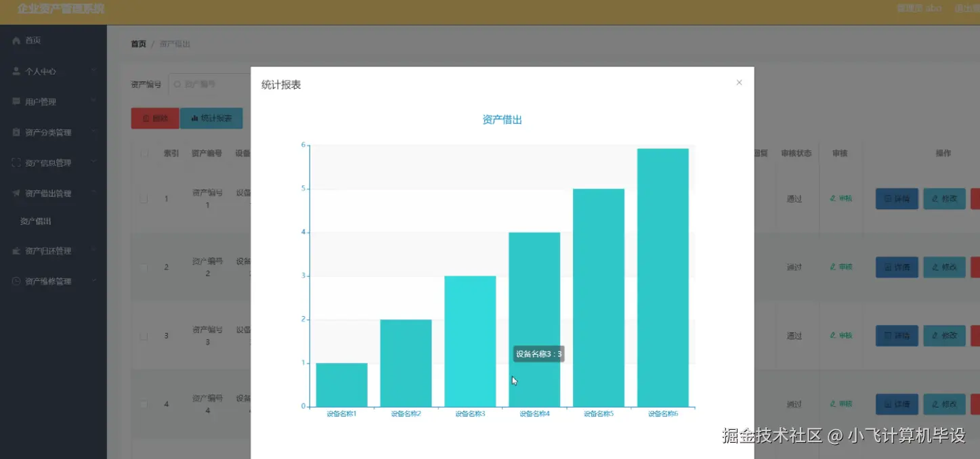Viewport: 980px width, 459px height.
Task: Tick the checkbox for row 4
Action: pyautogui.click(x=144, y=404)
